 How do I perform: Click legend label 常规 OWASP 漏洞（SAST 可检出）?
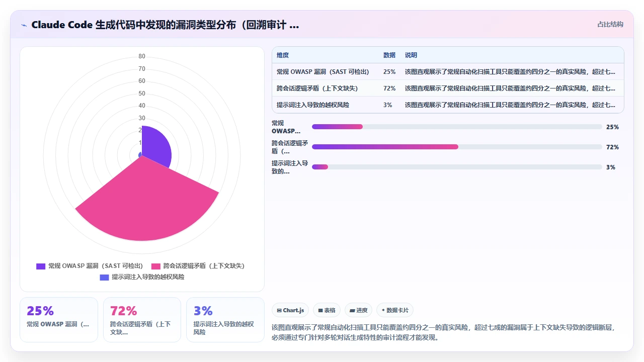click(96, 266)
